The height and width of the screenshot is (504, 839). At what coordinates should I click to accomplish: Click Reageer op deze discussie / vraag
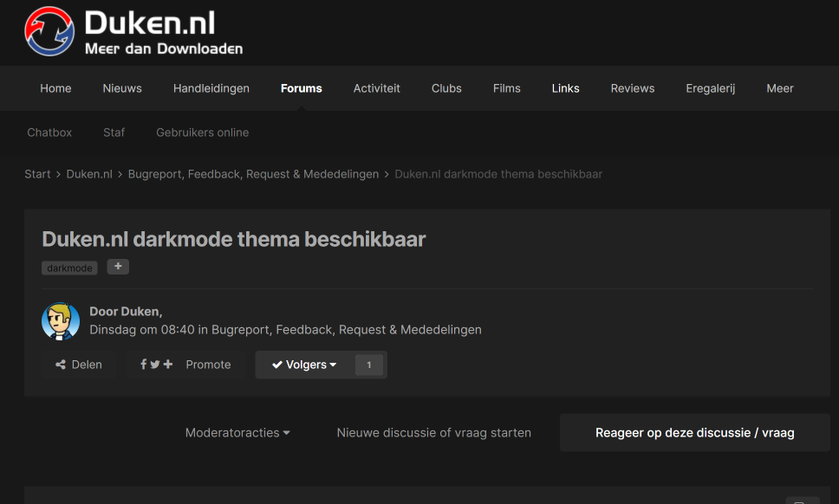pos(694,432)
